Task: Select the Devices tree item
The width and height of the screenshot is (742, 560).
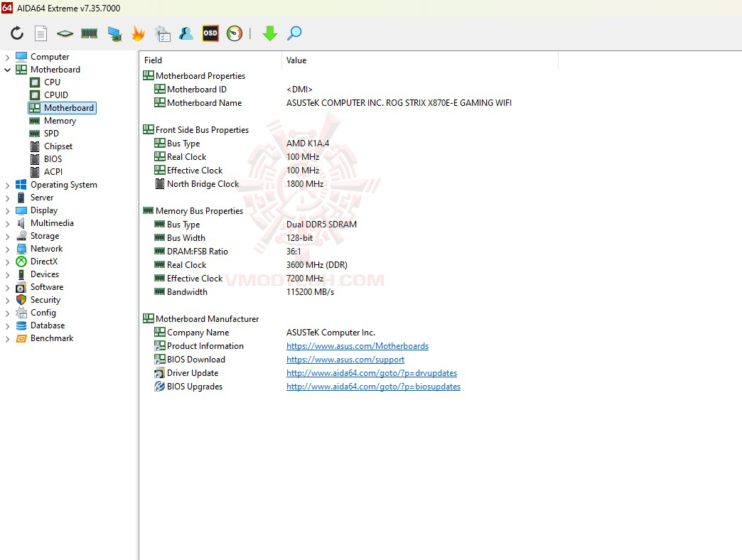Action: (x=45, y=274)
